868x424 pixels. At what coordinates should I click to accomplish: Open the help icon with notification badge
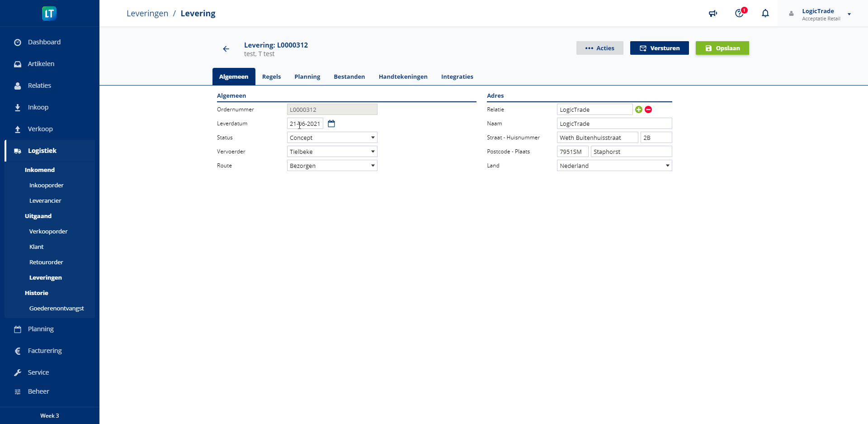[x=739, y=14]
